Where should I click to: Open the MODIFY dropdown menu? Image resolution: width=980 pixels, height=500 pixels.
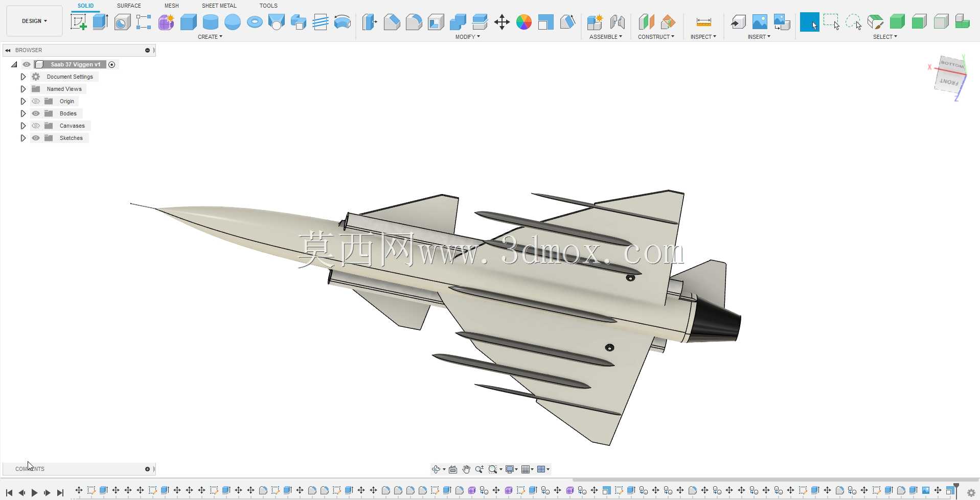[467, 37]
